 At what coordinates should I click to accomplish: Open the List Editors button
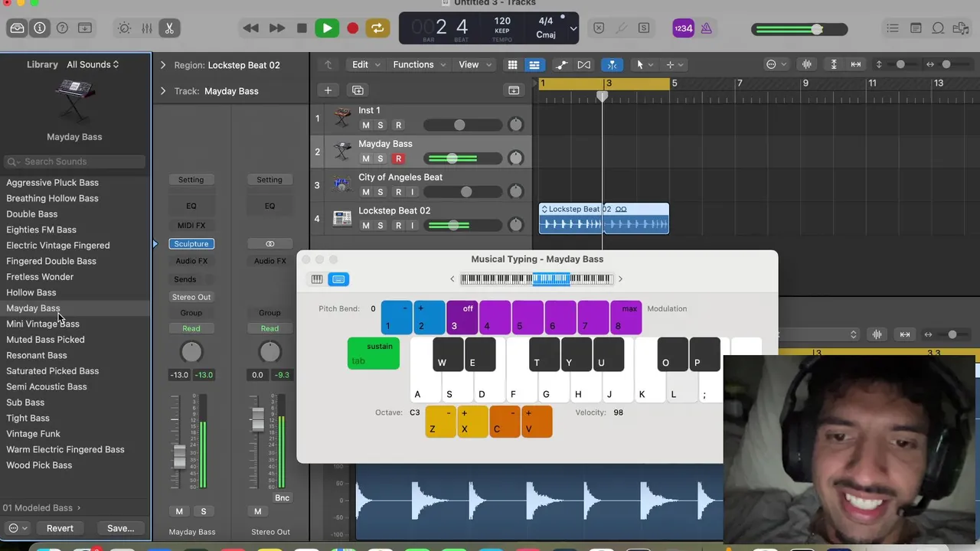tap(893, 28)
